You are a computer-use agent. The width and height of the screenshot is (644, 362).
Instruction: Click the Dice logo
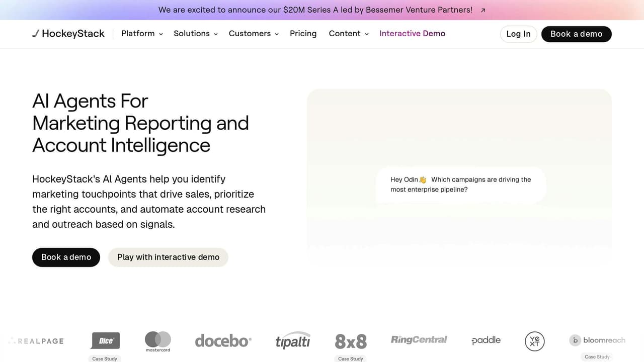tap(105, 340)
